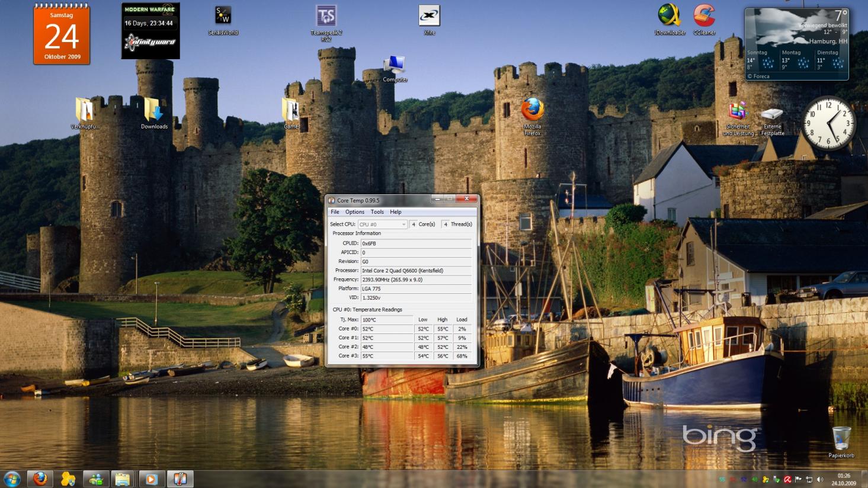This screenshot has height=488, width=868.
Task: Select the Core Temp taskbar button
Action: (x=180, y=479)
